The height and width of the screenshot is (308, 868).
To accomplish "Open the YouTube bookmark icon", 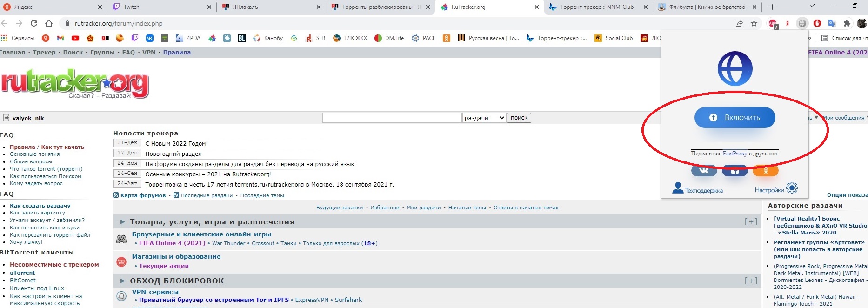I will (x=75, y=38).
